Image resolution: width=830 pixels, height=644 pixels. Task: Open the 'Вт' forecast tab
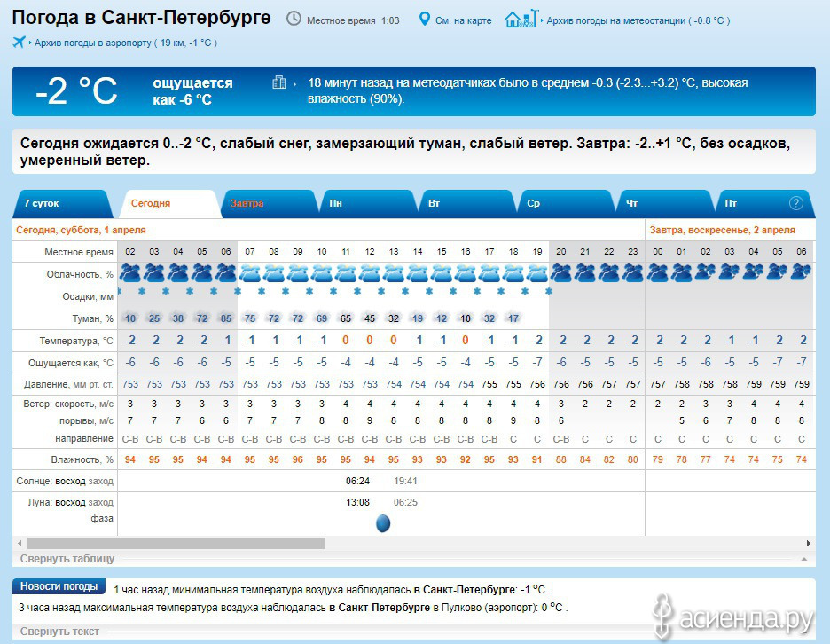(x=466, y=204)
